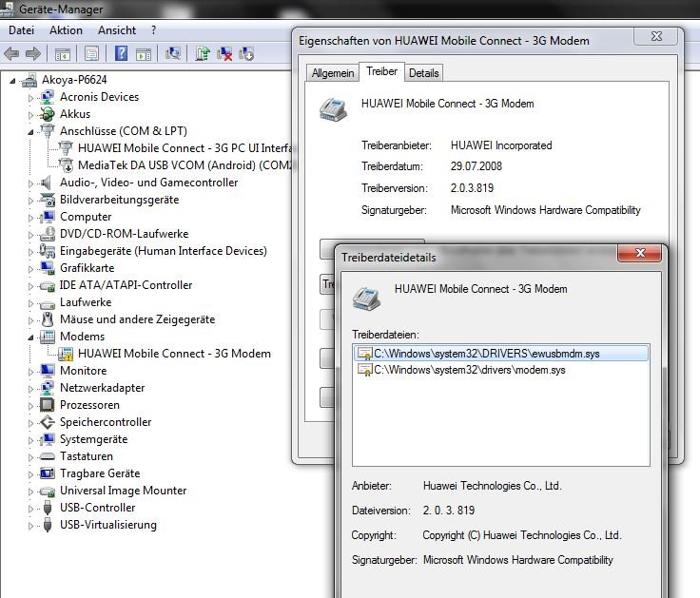Select the Universal Image Mounter item
Screen dimensions: 700x598
[124, 491]
